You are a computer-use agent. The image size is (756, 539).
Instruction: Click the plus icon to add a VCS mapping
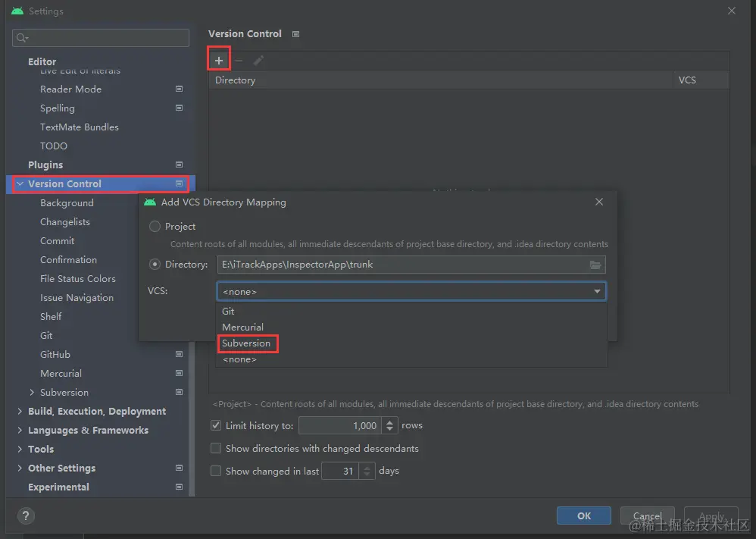point(219,61)
